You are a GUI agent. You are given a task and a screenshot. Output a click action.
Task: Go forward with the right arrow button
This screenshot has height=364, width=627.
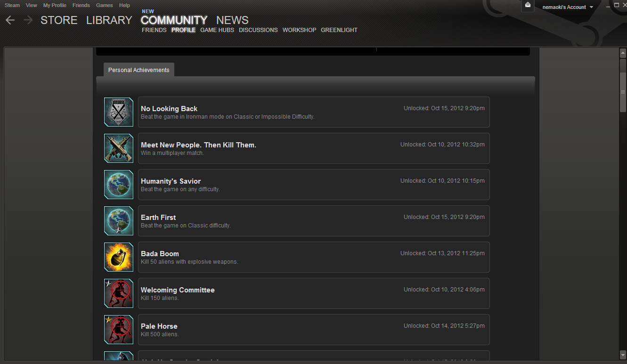pyautogui.click(x=28, y=20)
